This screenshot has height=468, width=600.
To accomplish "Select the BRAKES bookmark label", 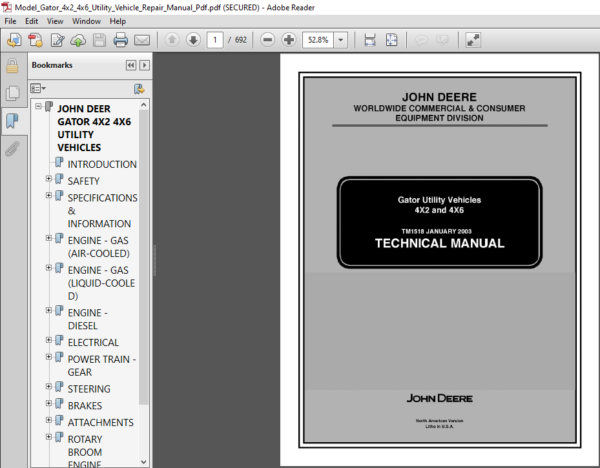I will pyautogui.click(x=85, y=406).
